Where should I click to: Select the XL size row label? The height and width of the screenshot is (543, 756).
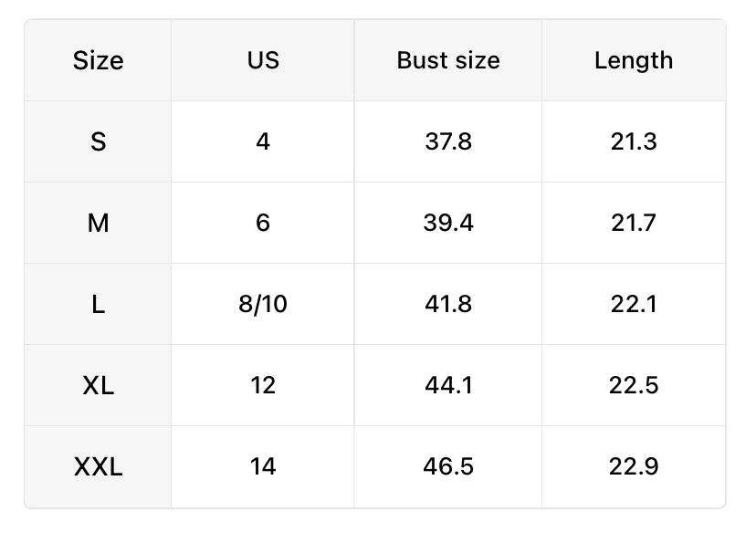98,385
